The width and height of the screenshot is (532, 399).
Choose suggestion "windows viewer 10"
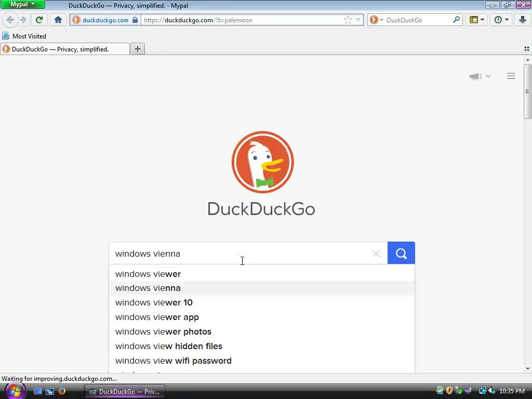pyautogui.click(x=262, y=303)
